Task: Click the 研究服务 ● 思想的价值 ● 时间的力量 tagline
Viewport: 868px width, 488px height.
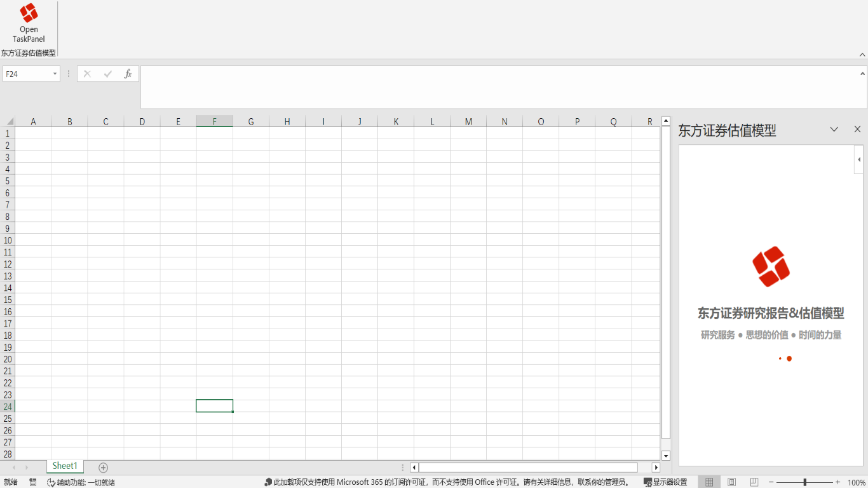Action: [x=771, y=335]
